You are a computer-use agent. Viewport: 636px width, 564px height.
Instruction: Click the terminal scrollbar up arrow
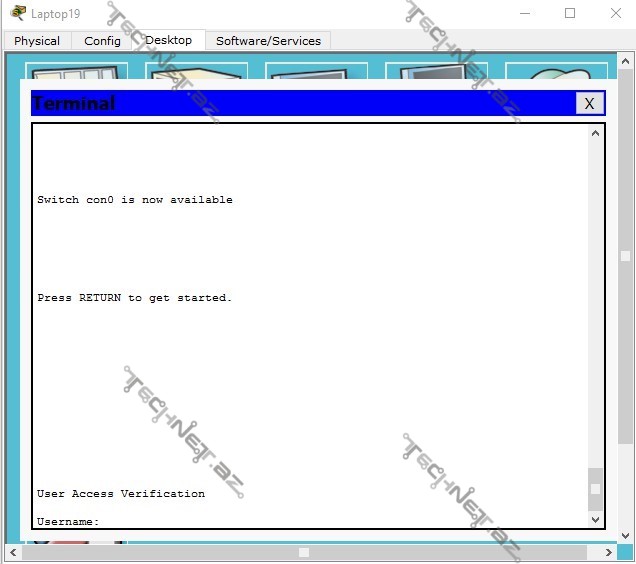tap(596, 134)
